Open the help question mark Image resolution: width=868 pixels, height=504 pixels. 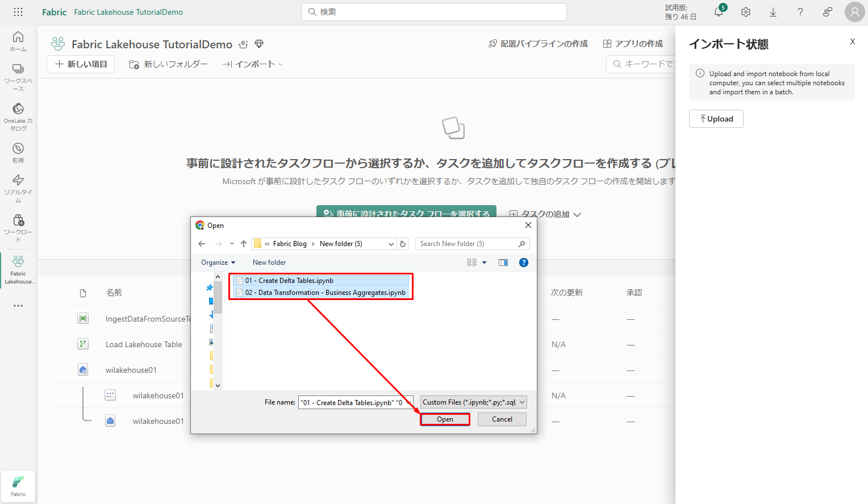pos(800,12)
